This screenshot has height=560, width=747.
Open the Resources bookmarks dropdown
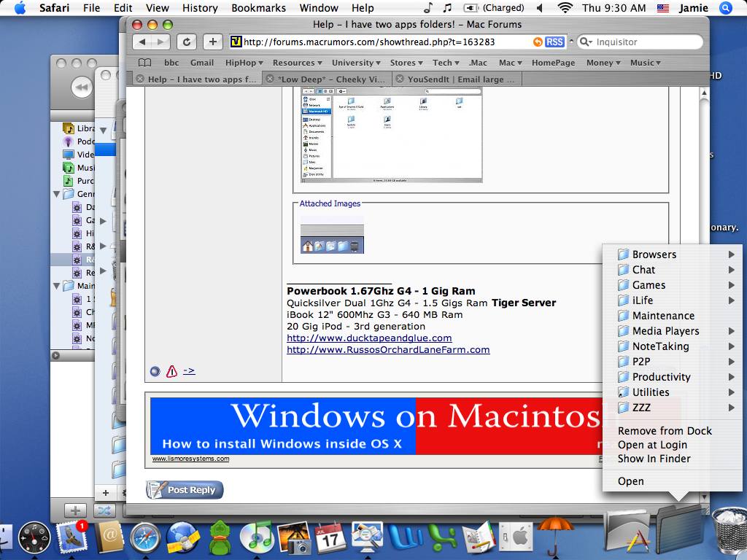[298, 63]
